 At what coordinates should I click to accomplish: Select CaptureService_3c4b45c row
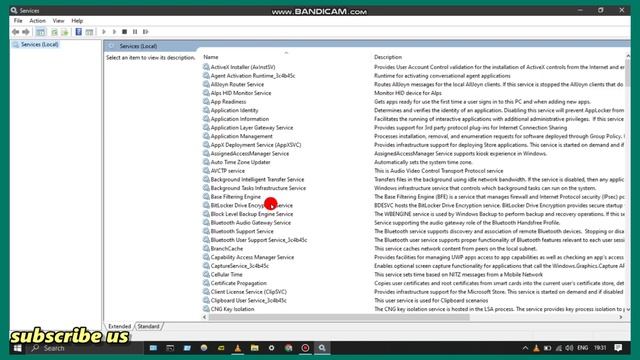(240, 266)
